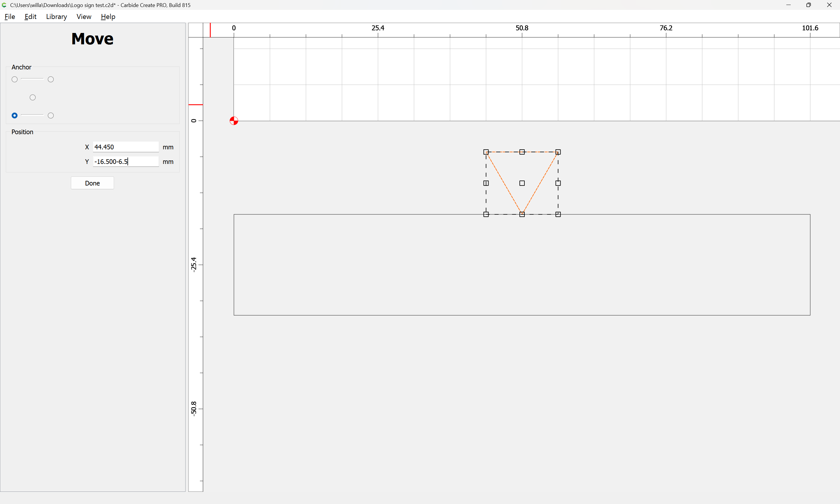Screen dimensions: 840x504
Task: Click the bottom-middle selection handle of triangle
Action: click(x=522, y=214)
